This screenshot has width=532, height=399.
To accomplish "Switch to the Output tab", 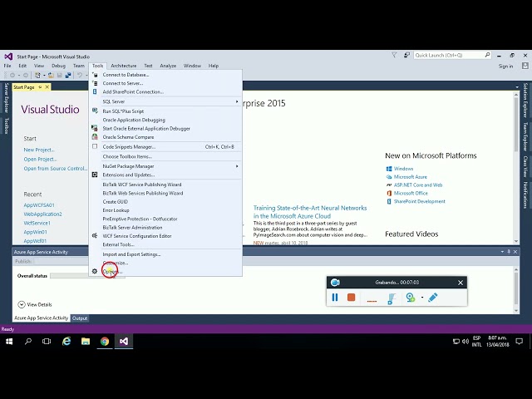I will coord(80,318).
